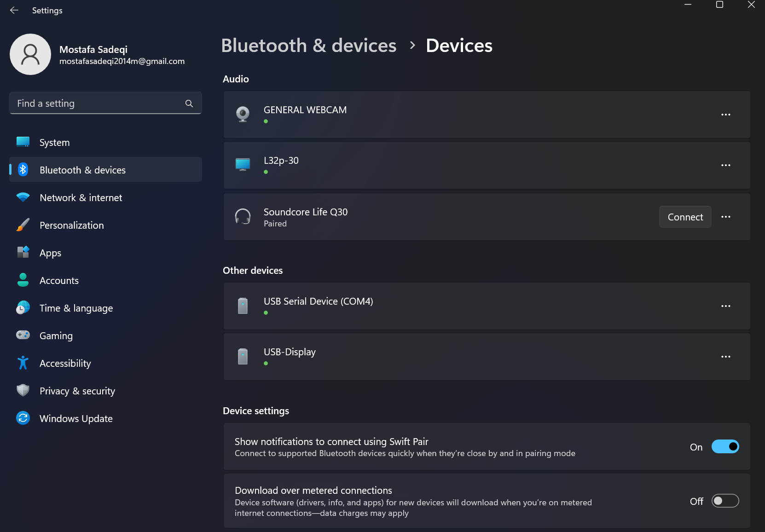Open the System settings page
765x532 pixels.
(x=105, y=142)
